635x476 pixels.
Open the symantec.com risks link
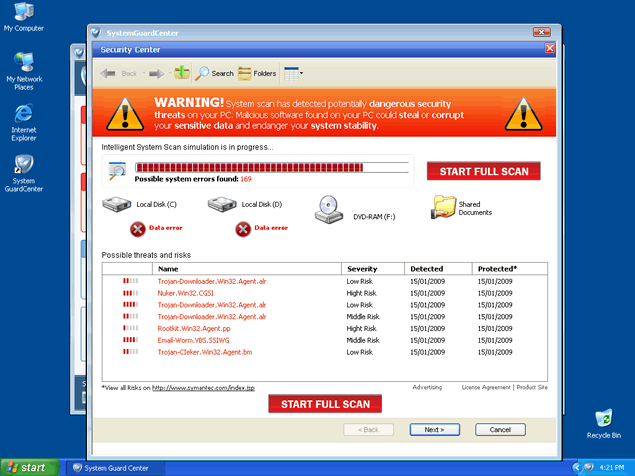(x=203, y=388)
